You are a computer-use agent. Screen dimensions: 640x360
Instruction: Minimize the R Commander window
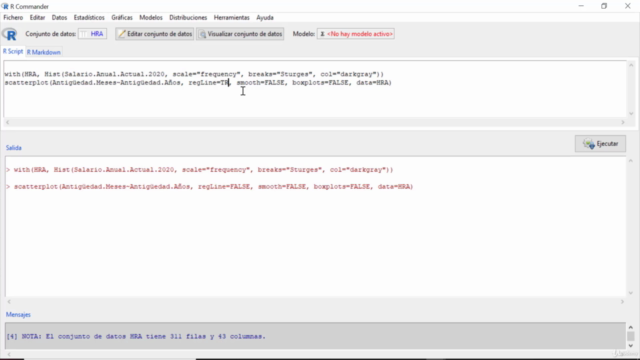coord(581,6)
